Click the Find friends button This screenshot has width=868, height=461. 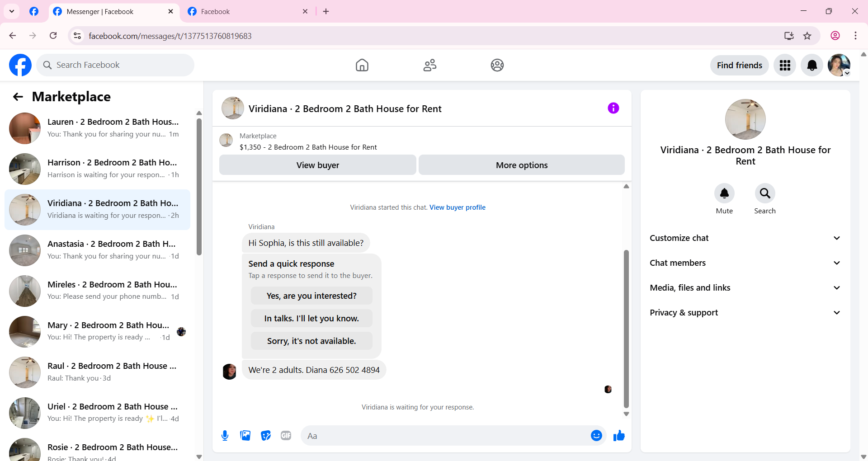click(x=740, y=66)
